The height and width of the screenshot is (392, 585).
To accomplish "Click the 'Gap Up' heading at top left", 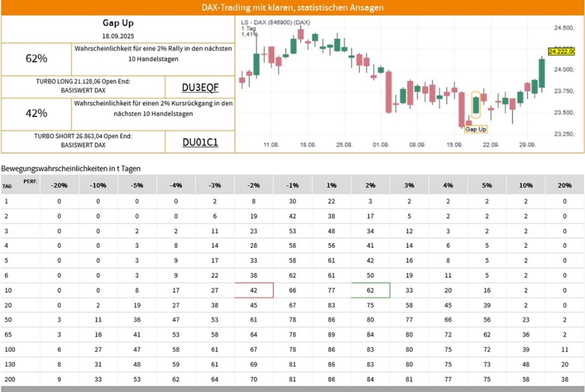I will click(118, 23).
